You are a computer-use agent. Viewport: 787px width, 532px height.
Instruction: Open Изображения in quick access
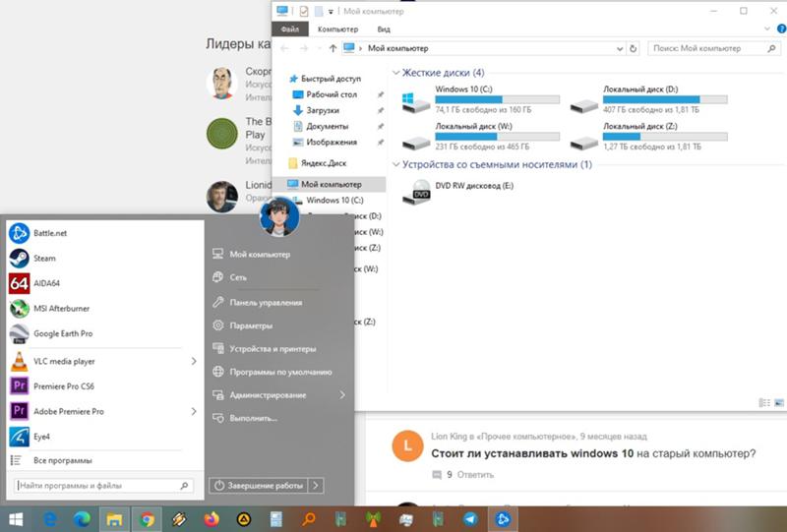pos(325,143)
